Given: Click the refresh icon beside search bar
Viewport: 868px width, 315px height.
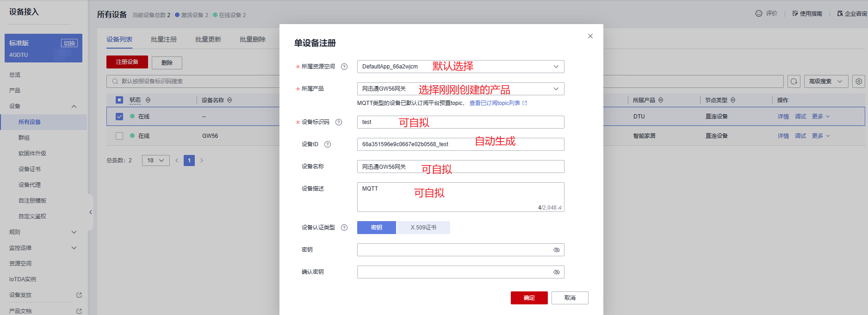Looking at the screenshot, I should 794,81.
